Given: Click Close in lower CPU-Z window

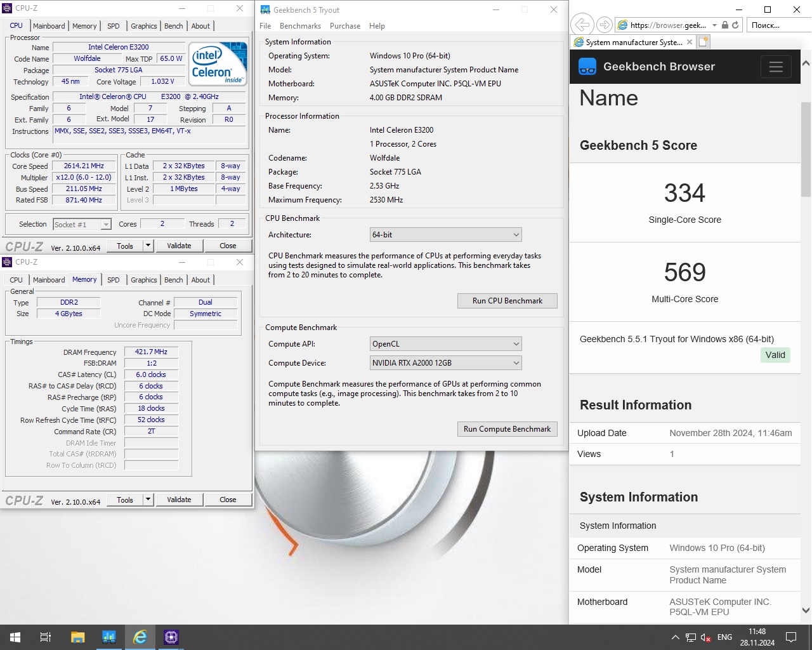Looking at the screenshot, I should tap(228, 500).
